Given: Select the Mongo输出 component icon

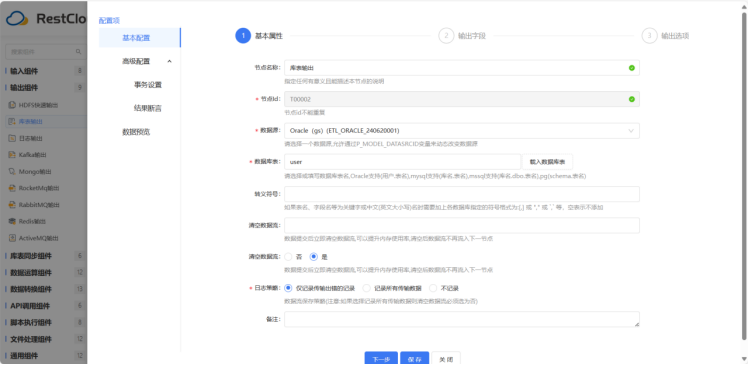Looking at the screenshot, I should [x=12, y=171].
